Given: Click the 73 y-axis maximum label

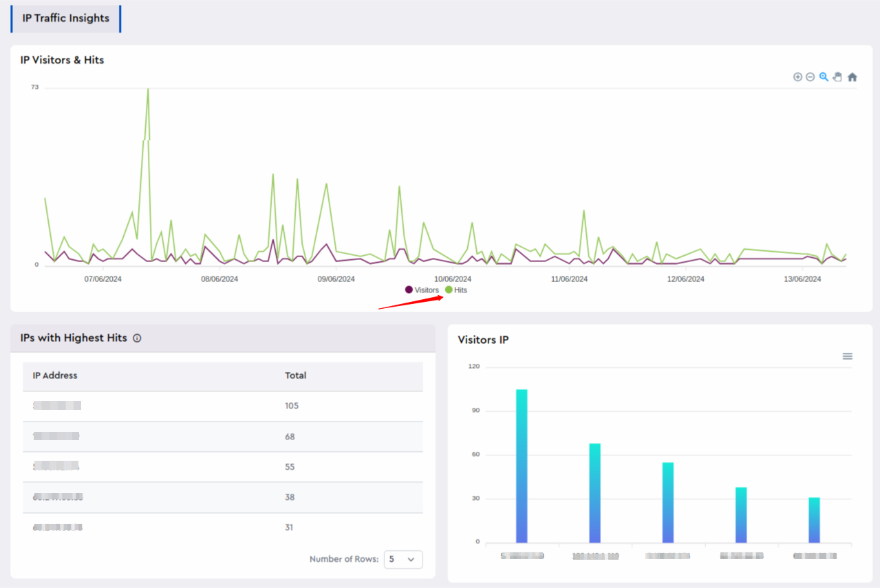Looking at the screenshot, I should click(34, 87).
